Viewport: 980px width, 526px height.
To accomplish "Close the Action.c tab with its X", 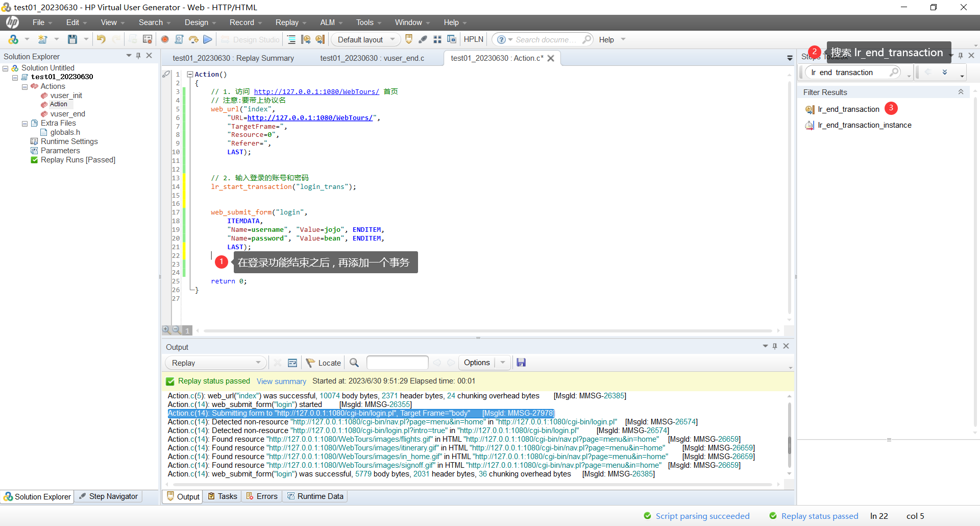I will point(551,58).
